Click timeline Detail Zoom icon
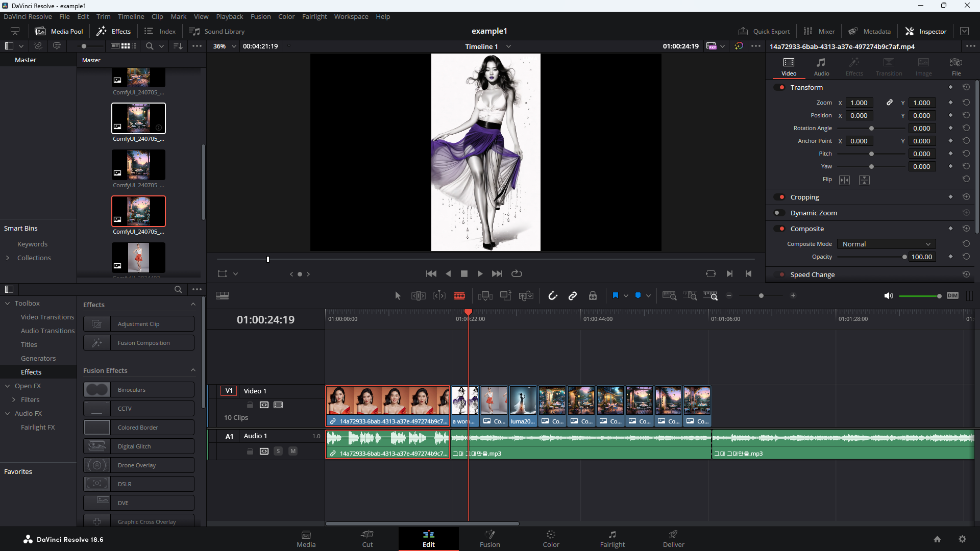This screenshot has width=980, height=551. tap(690, 296)
